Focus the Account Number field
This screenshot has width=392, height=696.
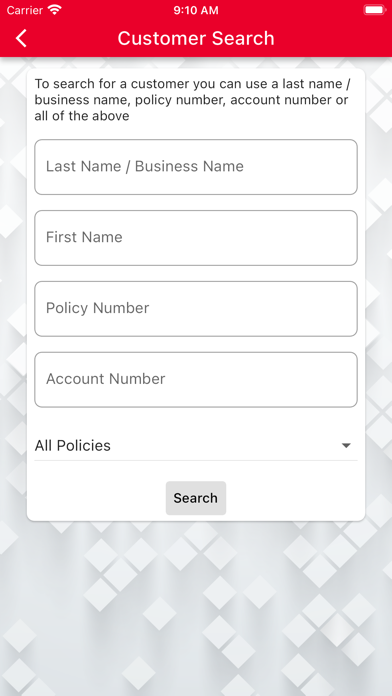coord(196,380)
